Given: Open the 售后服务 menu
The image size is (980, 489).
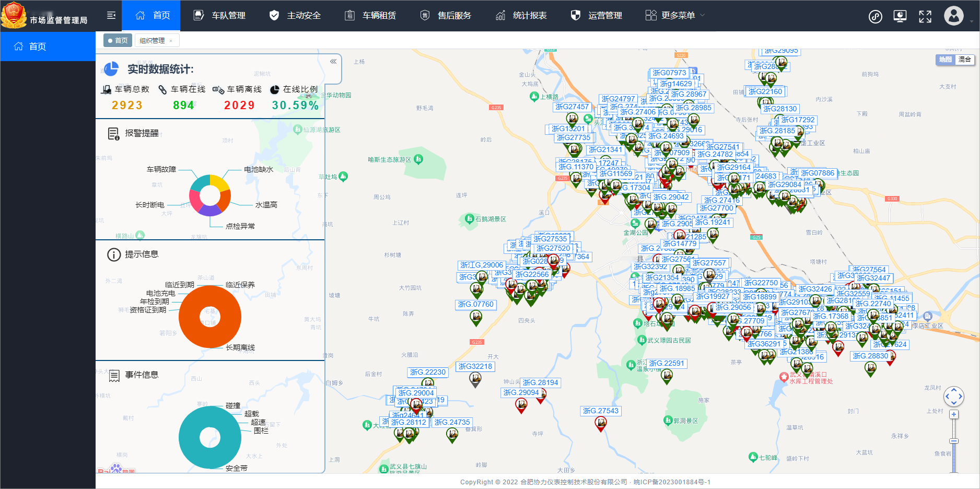Looking at the screenshot, I should (446, 16).
